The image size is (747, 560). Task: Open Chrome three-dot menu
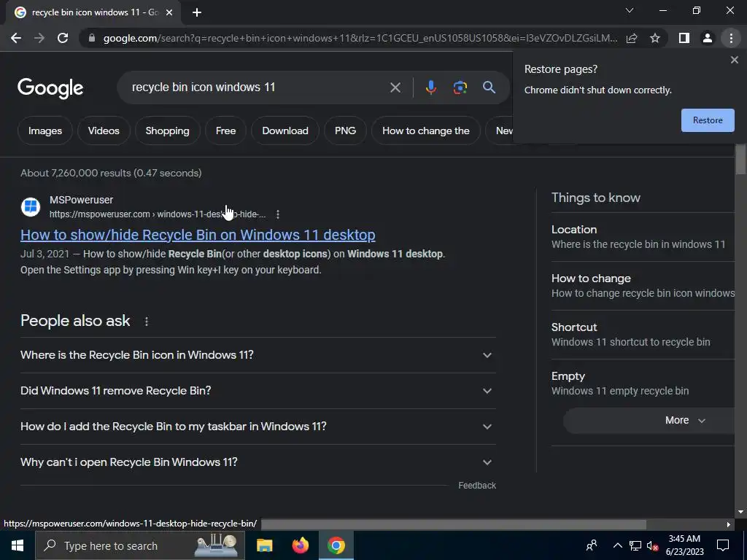pyautogui.click(x=731, y=38)
